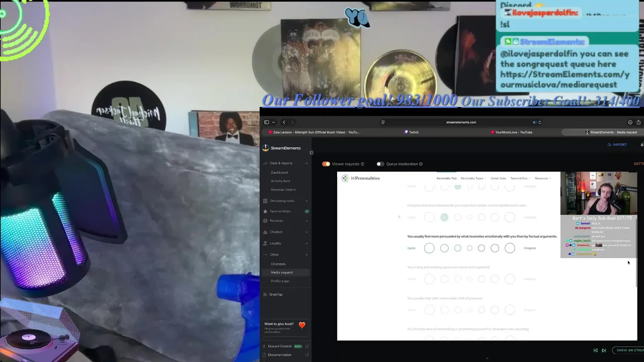The height and width of the screenshot is (362, 644).
Task: Open the Personality Test menu in 16Personalities
Action: point(446,178)
